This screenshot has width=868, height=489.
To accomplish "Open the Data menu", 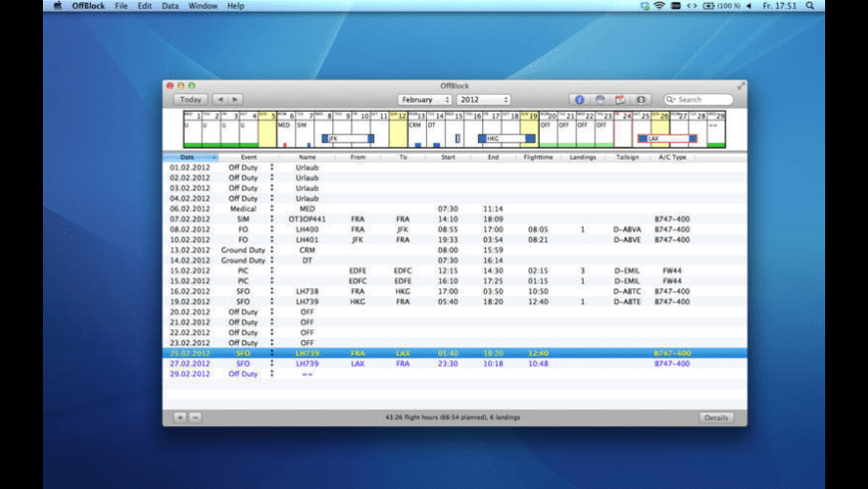I will 171,6.
